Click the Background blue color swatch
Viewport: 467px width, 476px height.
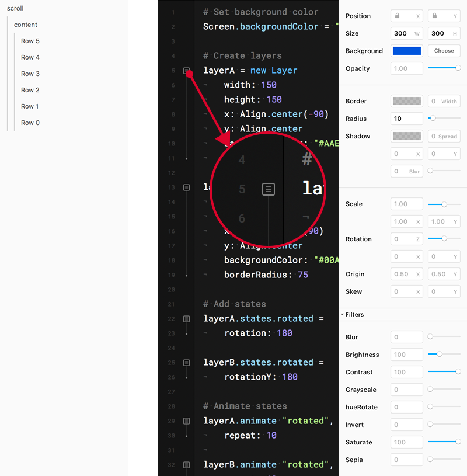tap(406, 51)
